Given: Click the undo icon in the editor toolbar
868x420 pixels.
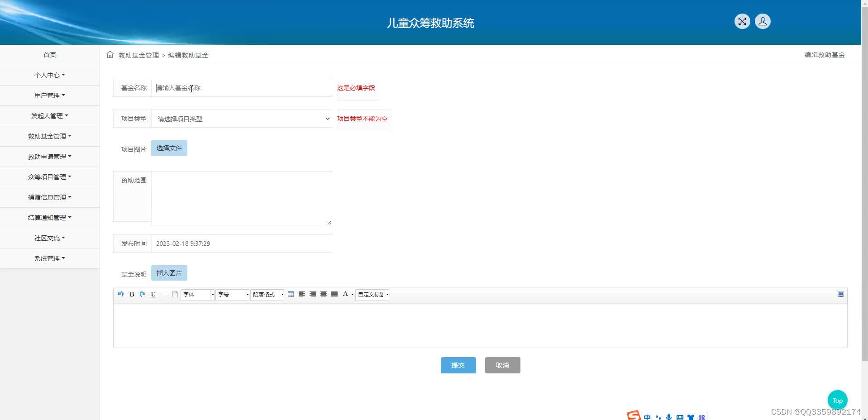Looking at the screenshot, I should coord(121,294).
